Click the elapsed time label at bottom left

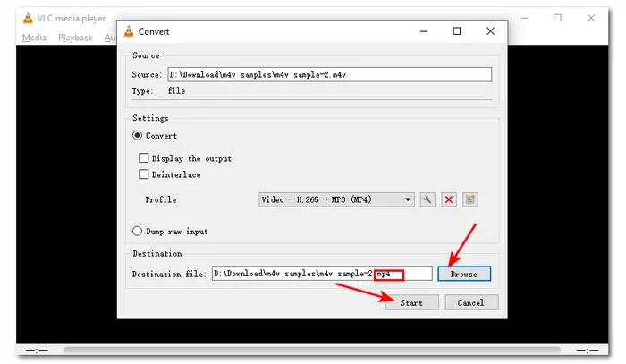tap(37, 351)
